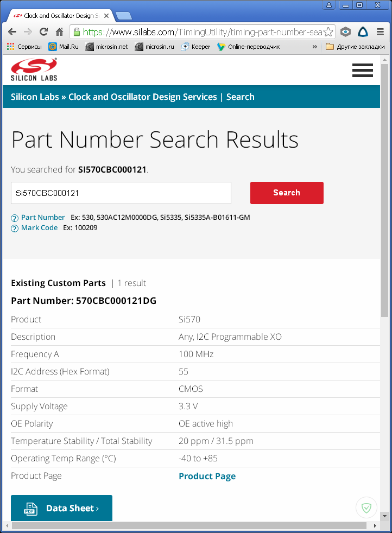Click the vertical scrollbar thumb

coord(384,191)
